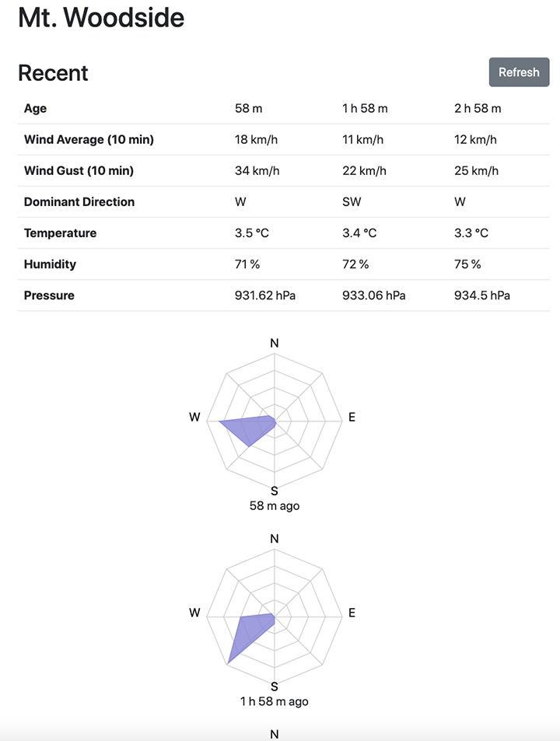The height and width of the screenshot is (741, 560).
Task: Click the E label on the second radar chart
Action: pyautogui.click(x=352, y=613)
